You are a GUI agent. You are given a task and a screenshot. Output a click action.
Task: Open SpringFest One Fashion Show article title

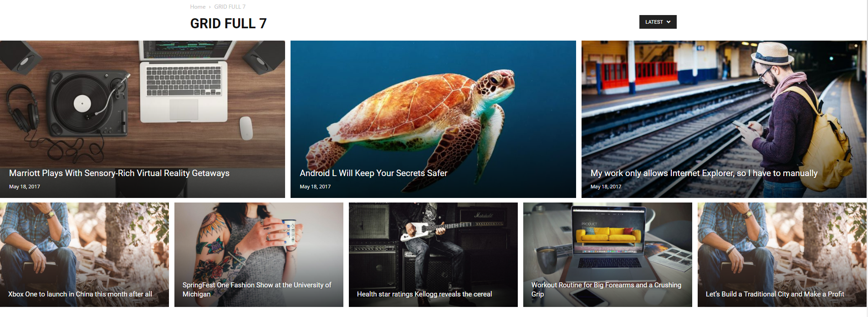click(x=257, y=290)
